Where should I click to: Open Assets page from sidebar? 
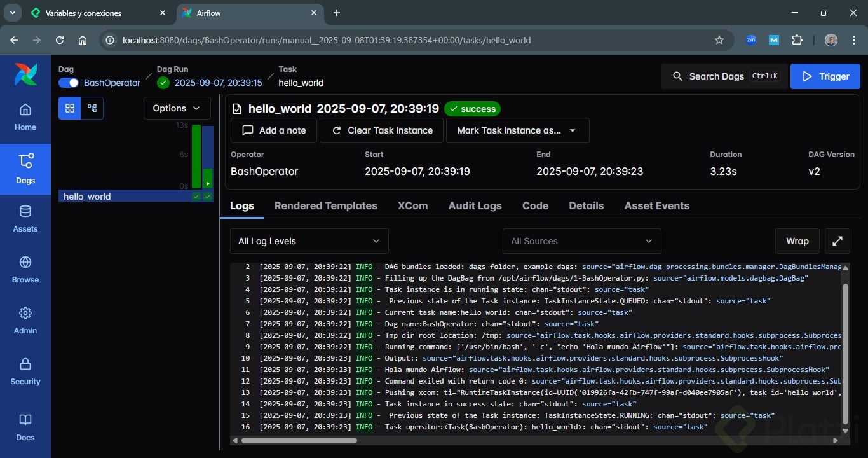click(25, 219)
